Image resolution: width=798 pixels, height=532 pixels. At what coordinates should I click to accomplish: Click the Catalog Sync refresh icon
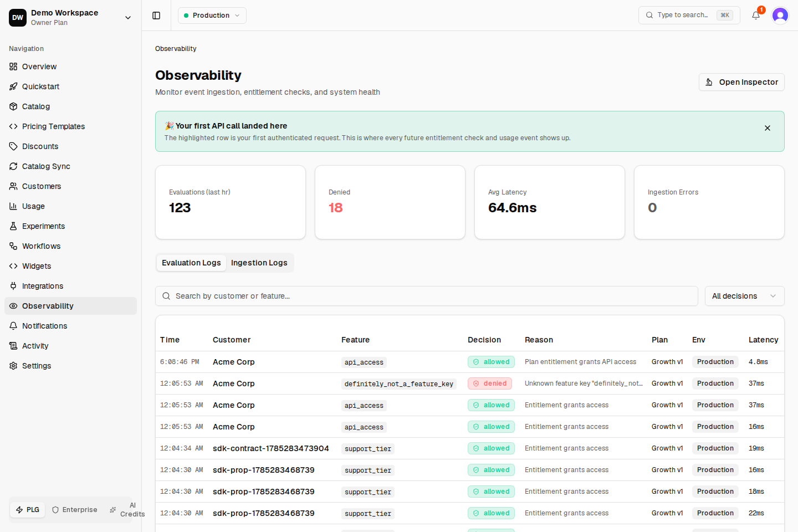coord(13,166)
